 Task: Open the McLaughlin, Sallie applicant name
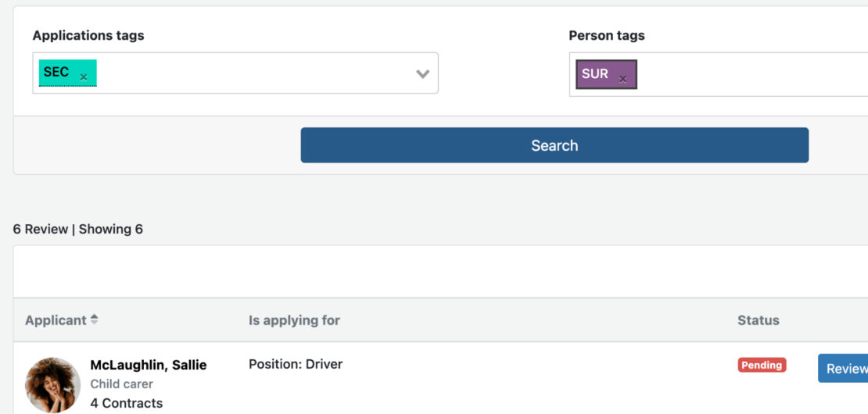click(x=149, y=366)
